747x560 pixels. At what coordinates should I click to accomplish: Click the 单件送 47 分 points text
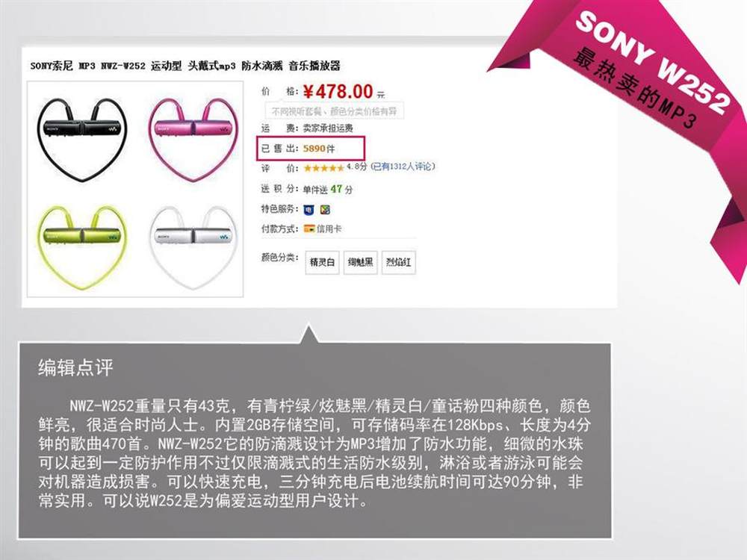coord(328,189)
